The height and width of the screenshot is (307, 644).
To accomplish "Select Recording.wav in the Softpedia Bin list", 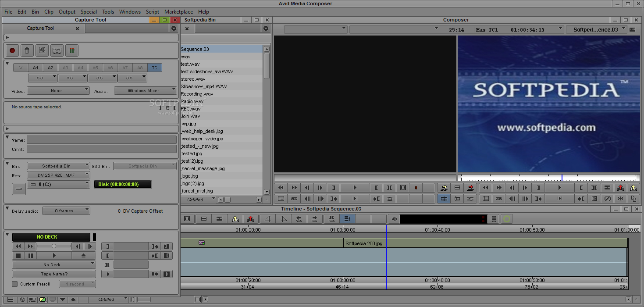I will [197, 94].
